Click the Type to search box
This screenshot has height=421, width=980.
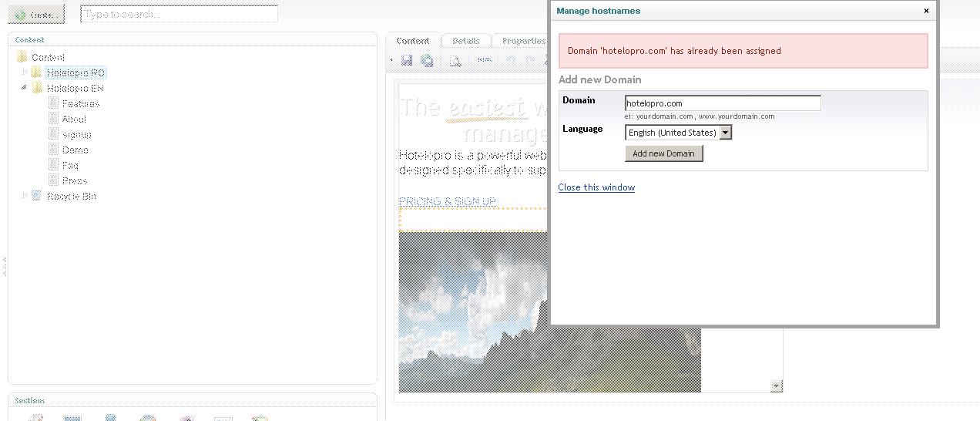(x=179, y=15)
